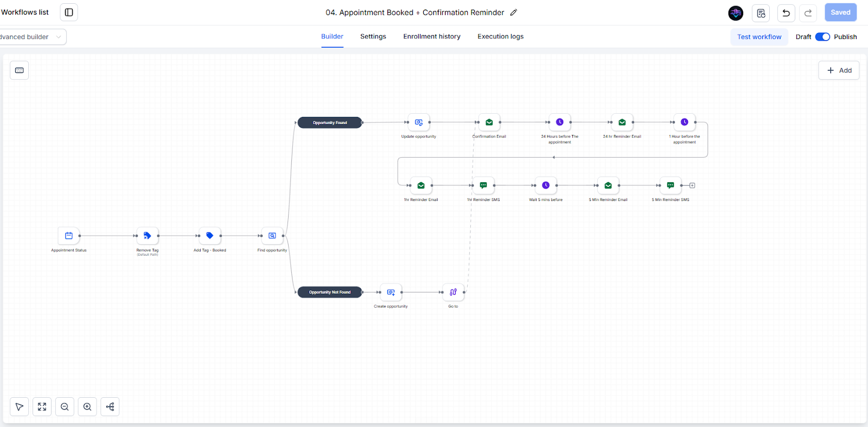Zoom out of the canvas
868x427 pixels.
point(65,407)
